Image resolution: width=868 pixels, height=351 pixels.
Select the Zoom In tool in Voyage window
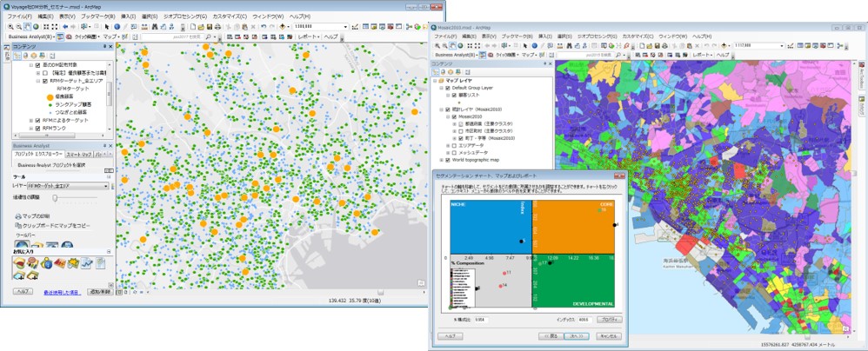coord(10,27)
